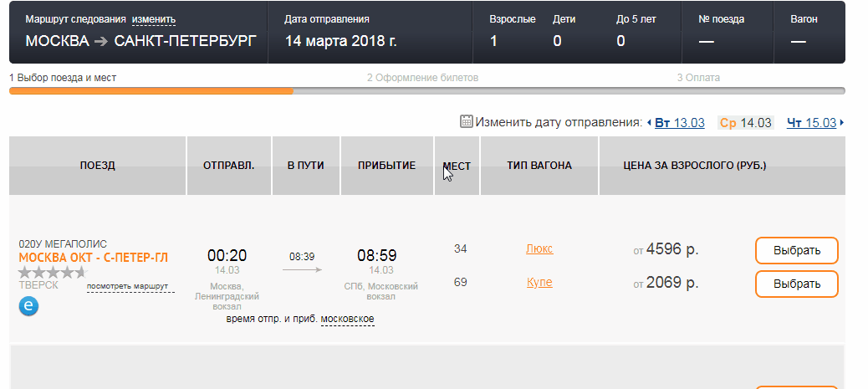Select the highlighted Ср 14.03 date
The image size is (868, 389).
click(745, 123)
